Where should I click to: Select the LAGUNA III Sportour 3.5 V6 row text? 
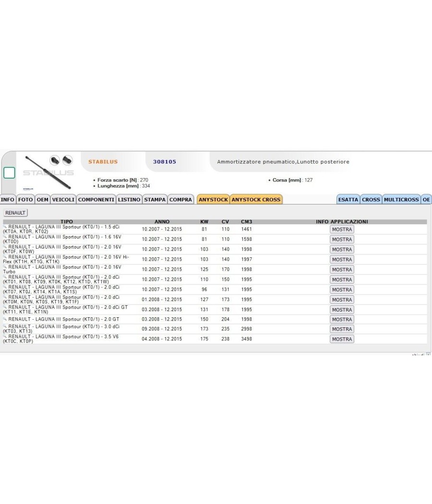61,339
